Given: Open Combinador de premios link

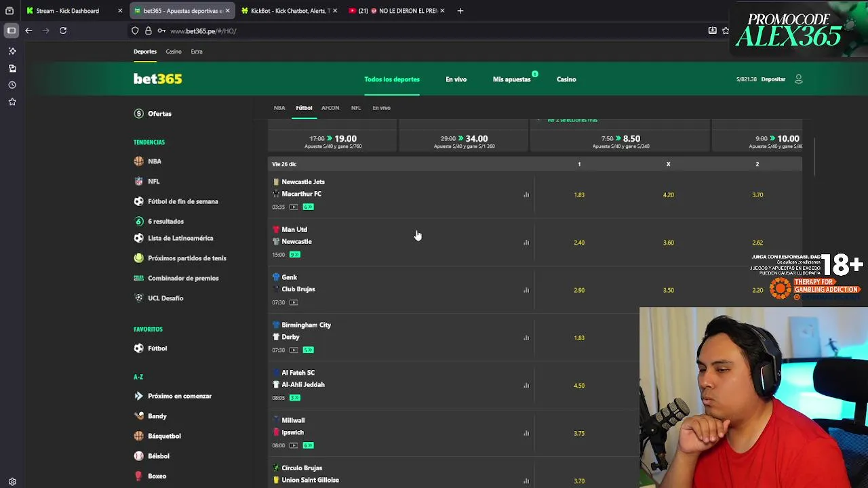Looking at the screenshot, I should (183, 279).
